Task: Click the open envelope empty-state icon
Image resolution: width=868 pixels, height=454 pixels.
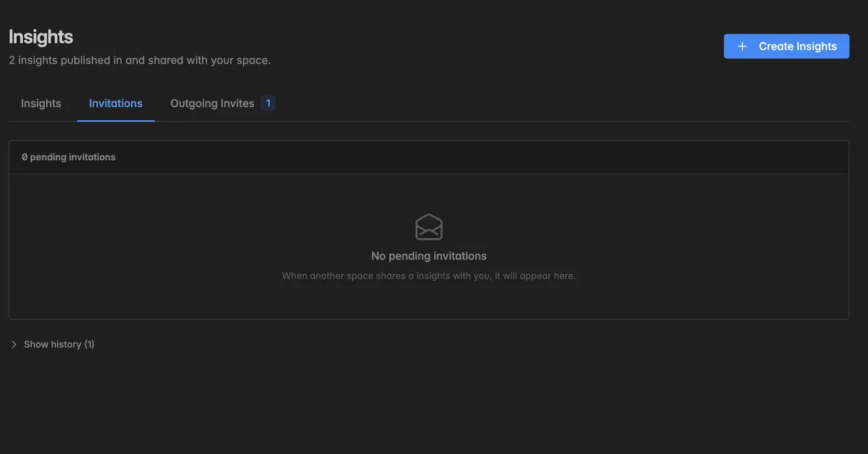Action: [x=429, y=227]
